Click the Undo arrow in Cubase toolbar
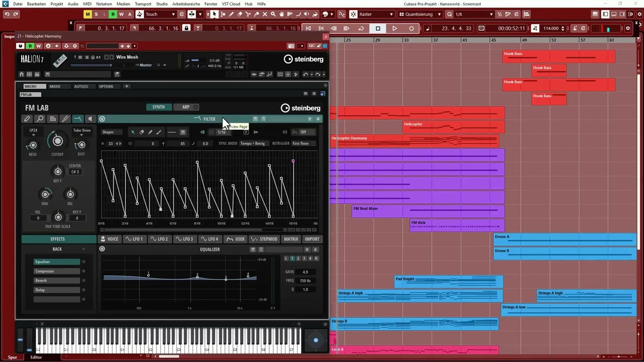The image size is (644, 362). tap(7, 14)
